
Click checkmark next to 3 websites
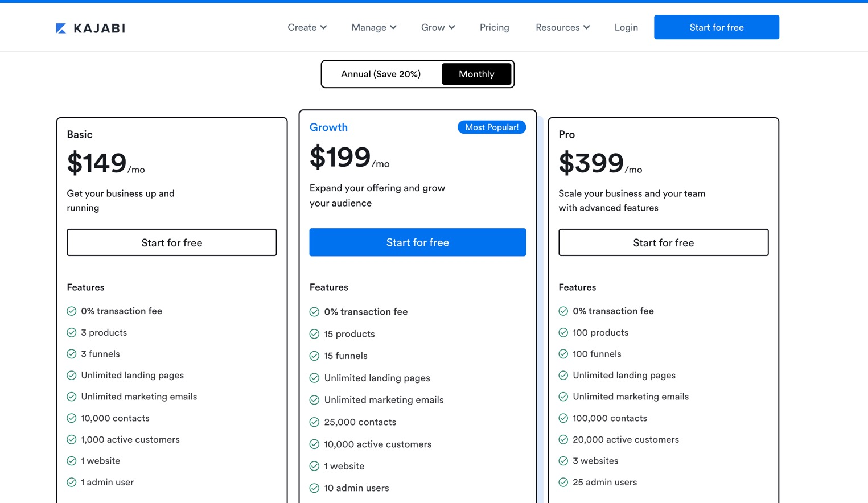(x=563, y=461)
